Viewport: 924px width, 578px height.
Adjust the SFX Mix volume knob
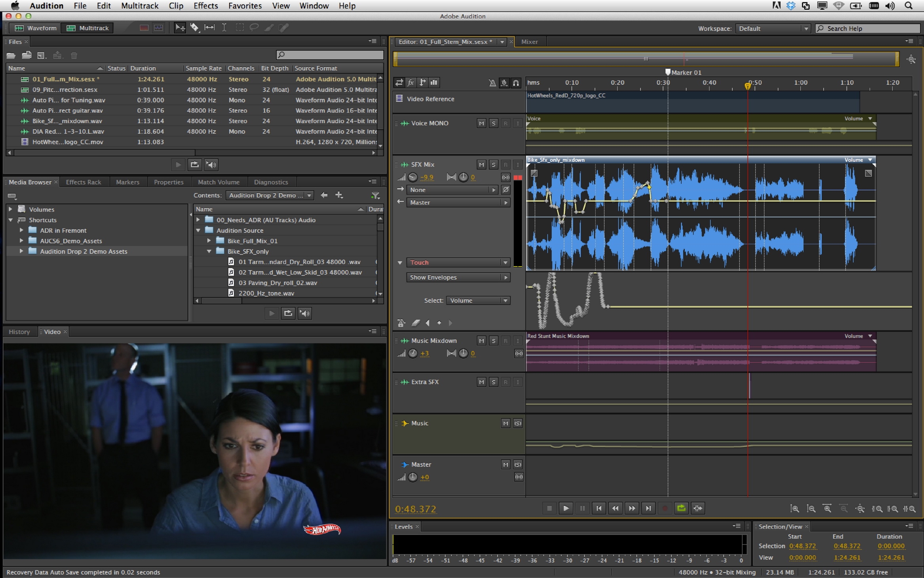coord(413,177)
